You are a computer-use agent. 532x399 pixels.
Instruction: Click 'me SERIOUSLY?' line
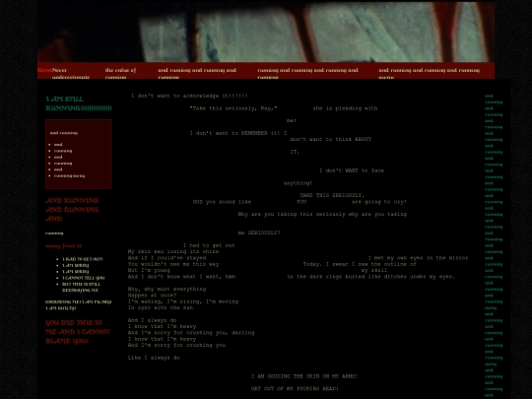coord(259,233)
